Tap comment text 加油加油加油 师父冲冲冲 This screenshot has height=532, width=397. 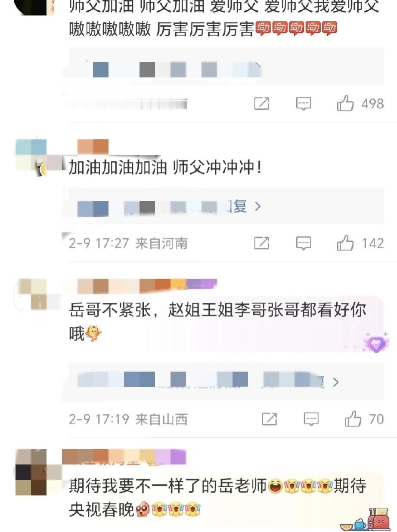165,168
